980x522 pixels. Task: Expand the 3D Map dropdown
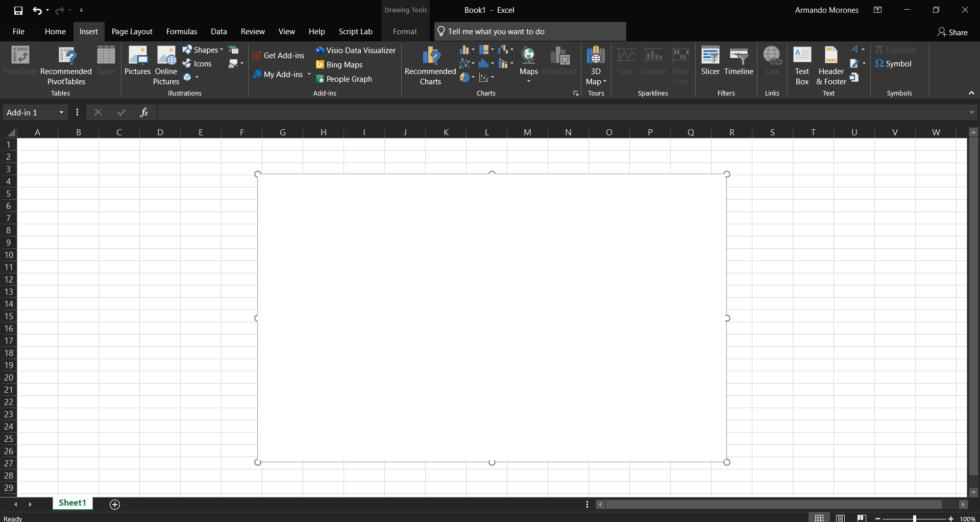[605, 82]
